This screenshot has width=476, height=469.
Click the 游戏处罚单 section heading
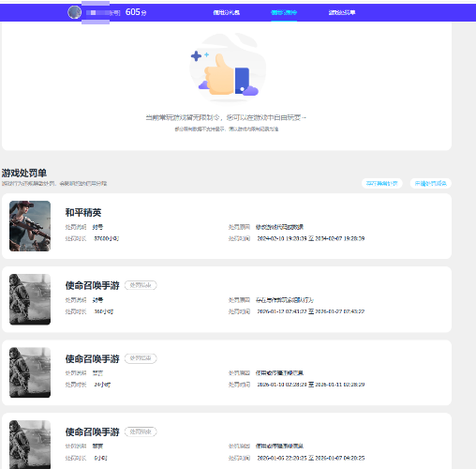pos(24,173)
